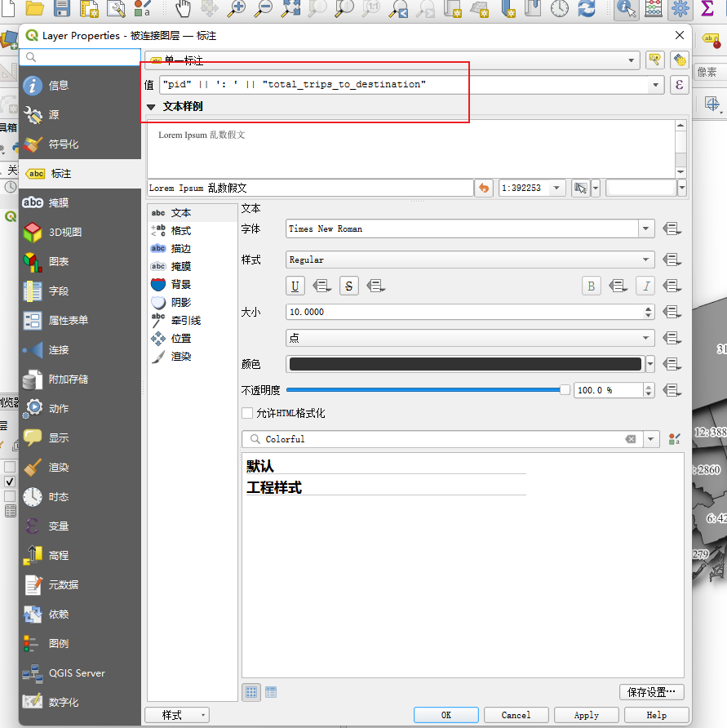Click the Refresh map toolbar icon
This screenshot has height=728, width=727.
point(587,8)
